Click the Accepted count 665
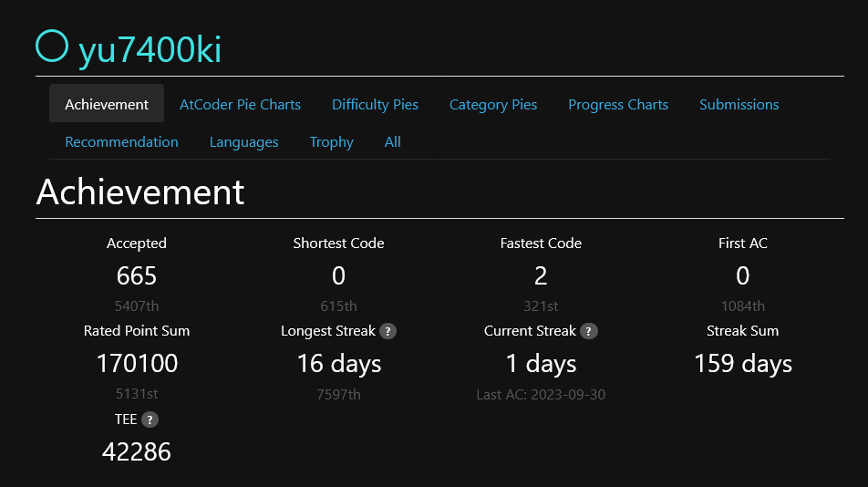The image size is (868, 487). tap(137, 275)
